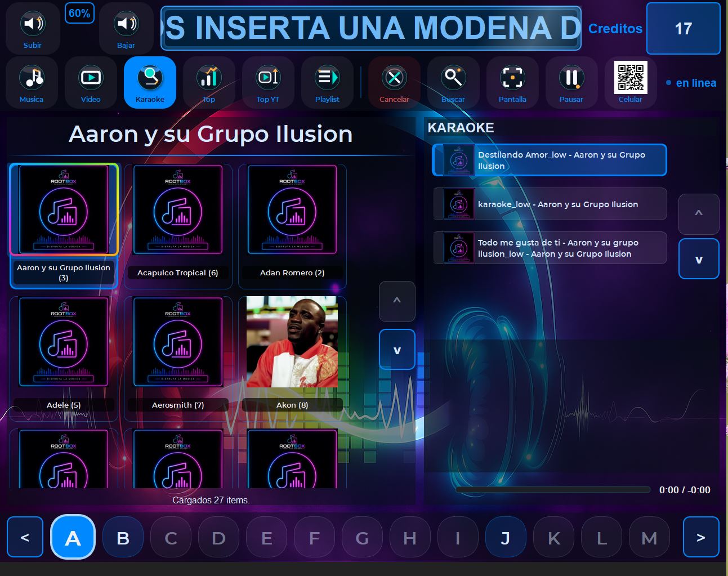
Task: Open the Top YT icon
Action: pyautogui.click(x=268, y=82)
